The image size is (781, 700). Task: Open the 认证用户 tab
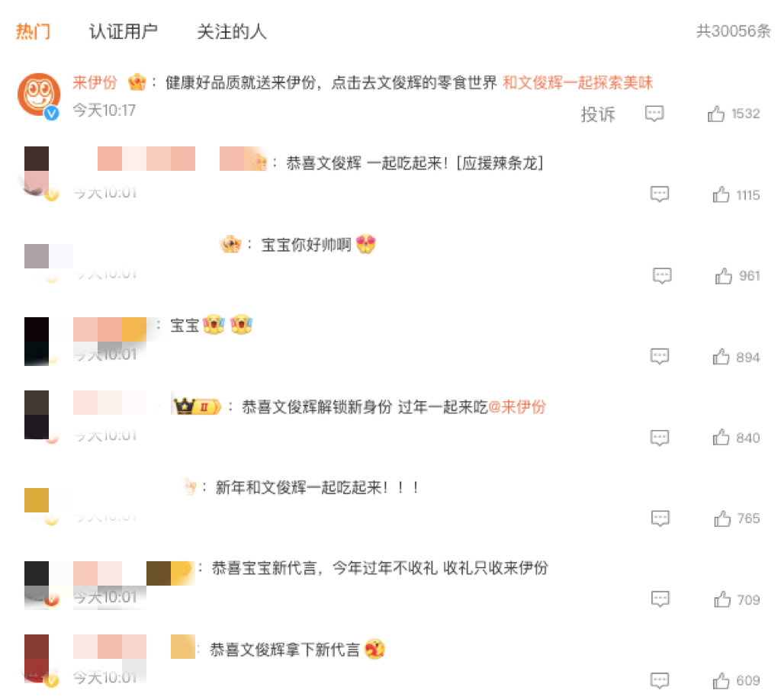124,31
